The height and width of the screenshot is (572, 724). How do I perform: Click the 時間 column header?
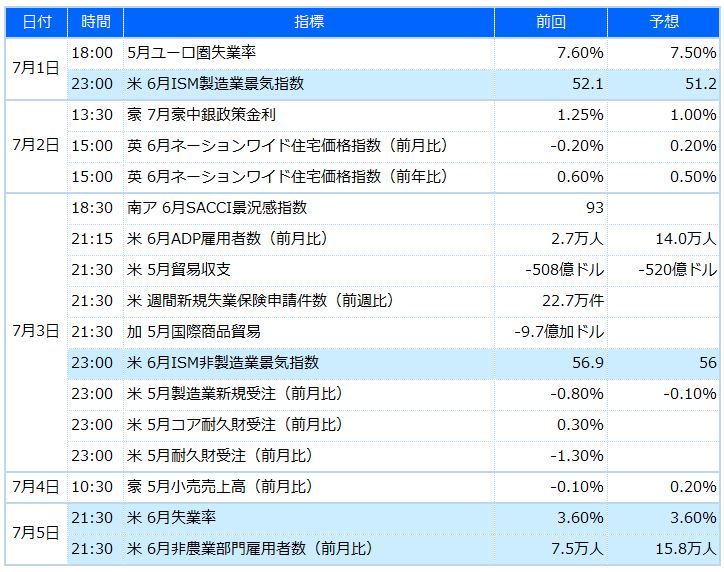[95, 22]
